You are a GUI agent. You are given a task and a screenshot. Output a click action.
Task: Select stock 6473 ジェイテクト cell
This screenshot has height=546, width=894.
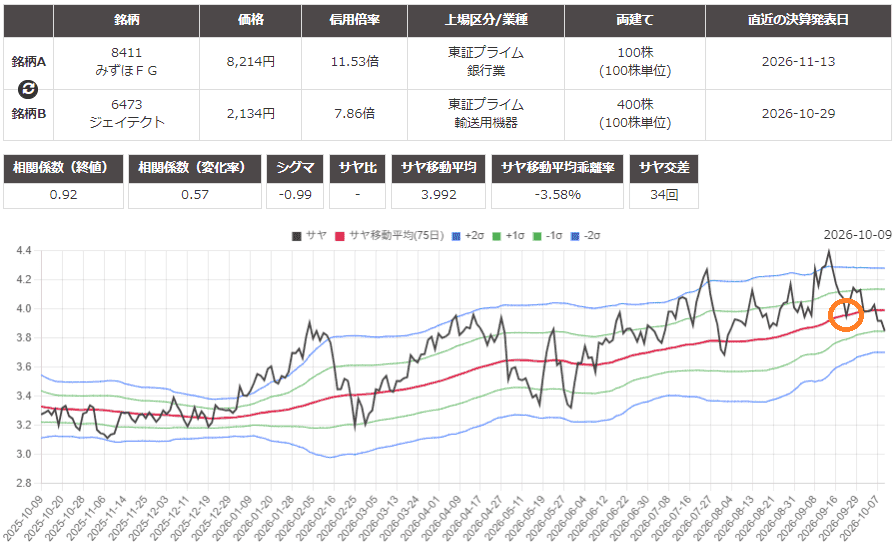click(127, 113)
